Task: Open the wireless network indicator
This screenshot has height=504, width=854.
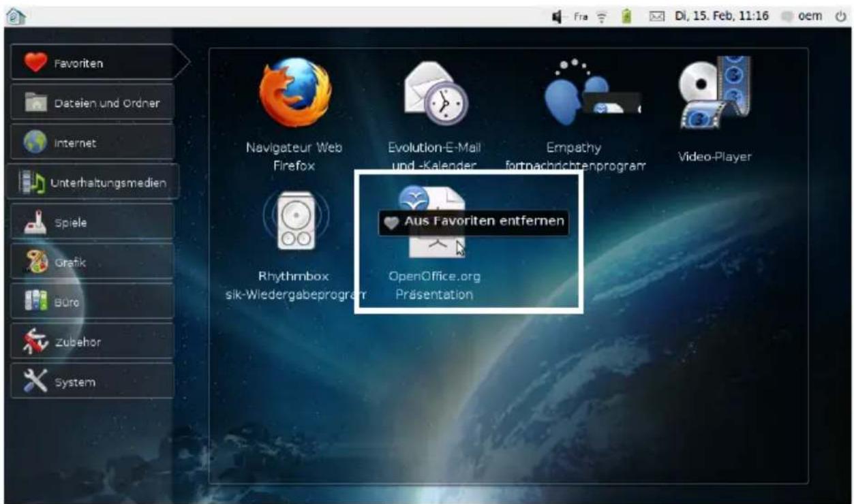Action: pyautogui.click(x=603, y=17)
